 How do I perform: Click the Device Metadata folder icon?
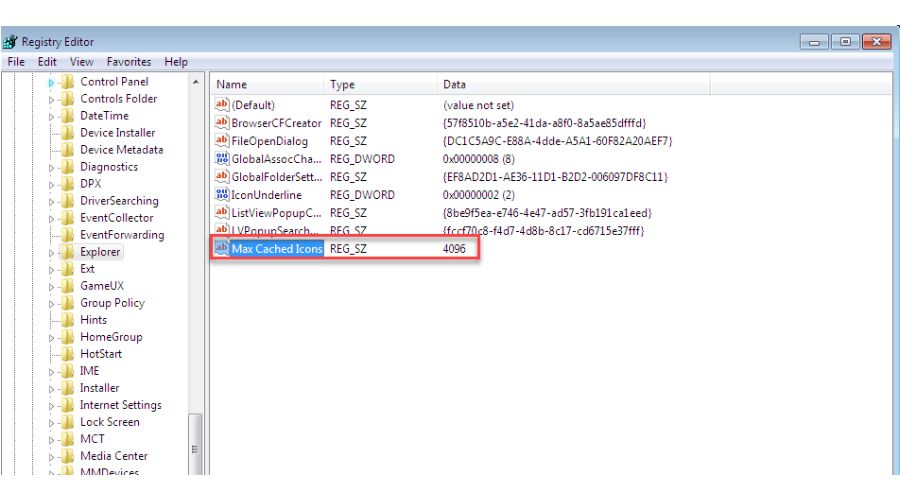[x=68, y=150]
